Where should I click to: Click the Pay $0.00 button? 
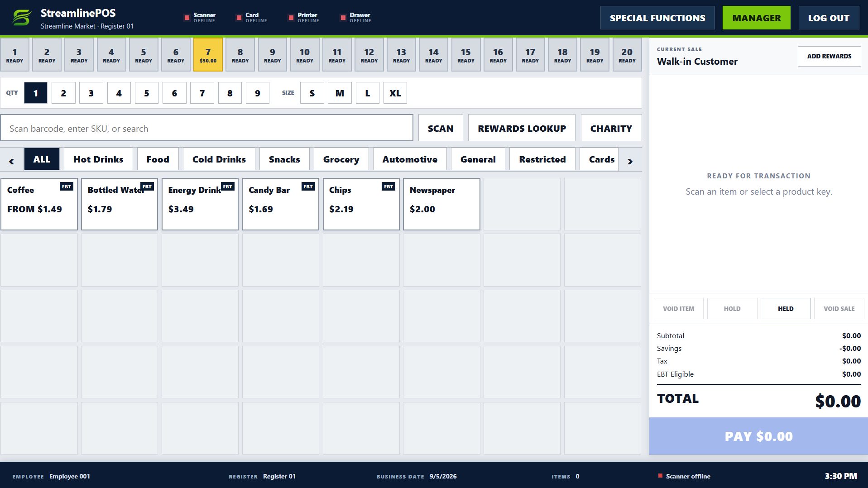(x=758, y=436)
